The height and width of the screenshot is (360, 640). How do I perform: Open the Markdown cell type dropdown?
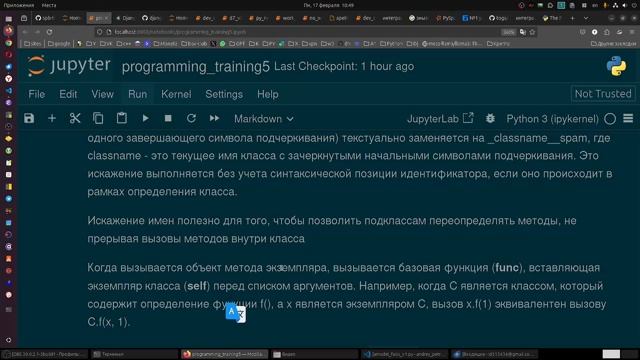pos(264,119)
